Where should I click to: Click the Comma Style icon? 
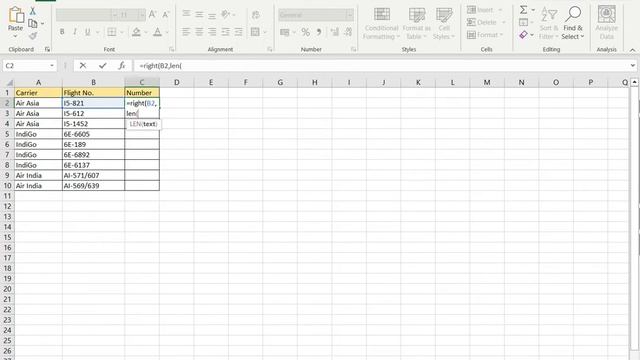pos(319,32)
